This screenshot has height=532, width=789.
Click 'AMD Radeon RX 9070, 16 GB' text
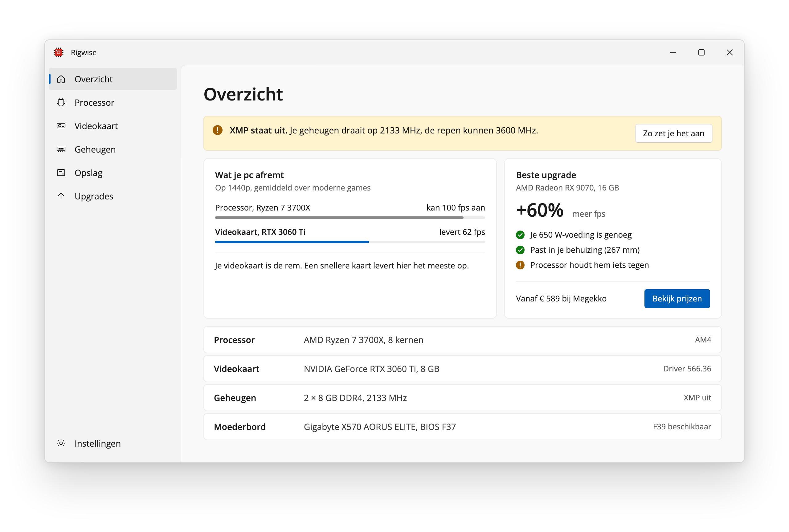pyautogui.click(x=567, y=188)
